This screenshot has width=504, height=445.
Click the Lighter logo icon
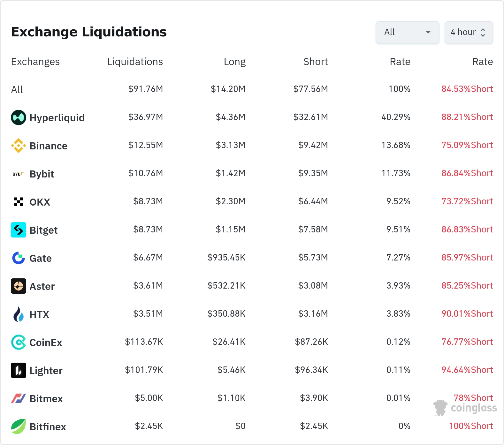click(x=19, y=370)
